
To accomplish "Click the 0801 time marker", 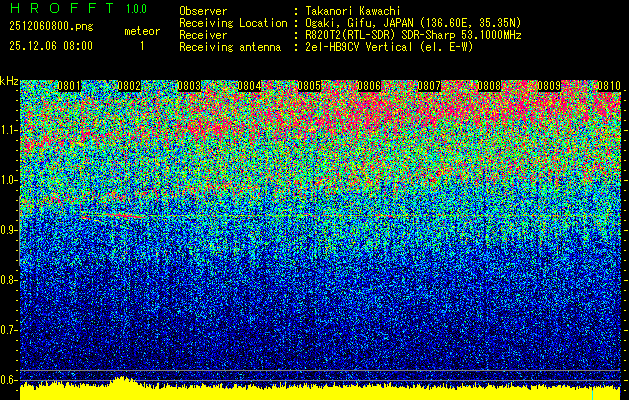I will pyautogui.click(x=69, y=86).
